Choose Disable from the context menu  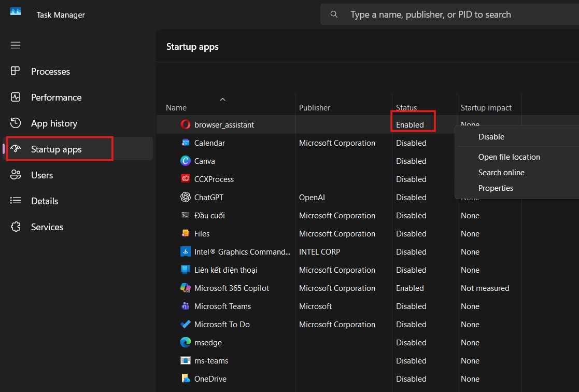[x=490, y=136]
